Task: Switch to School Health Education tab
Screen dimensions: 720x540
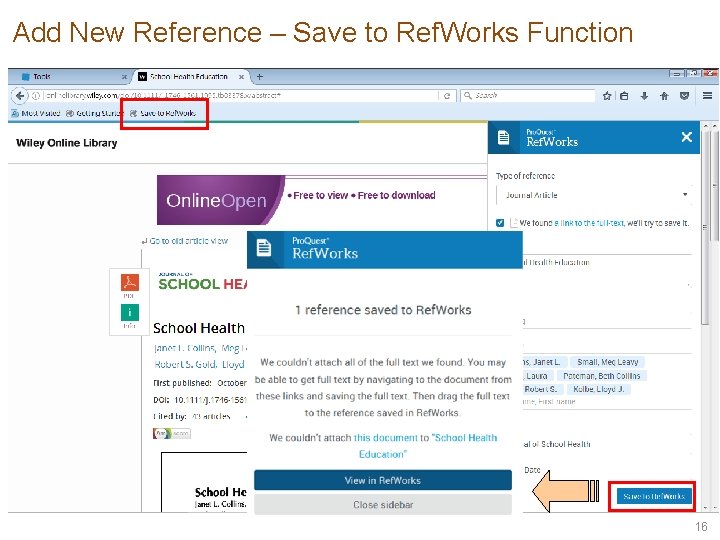Action: point(191,77)
